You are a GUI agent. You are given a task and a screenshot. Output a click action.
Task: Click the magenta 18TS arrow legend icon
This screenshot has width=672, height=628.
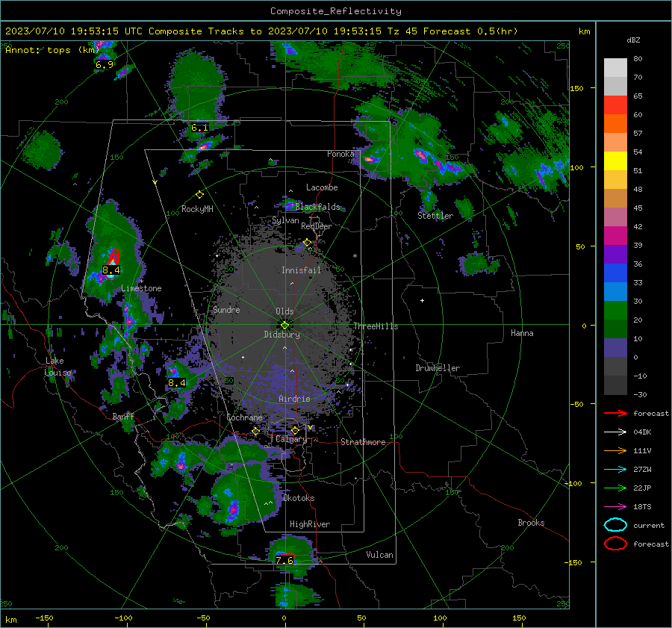pos(615,507)
